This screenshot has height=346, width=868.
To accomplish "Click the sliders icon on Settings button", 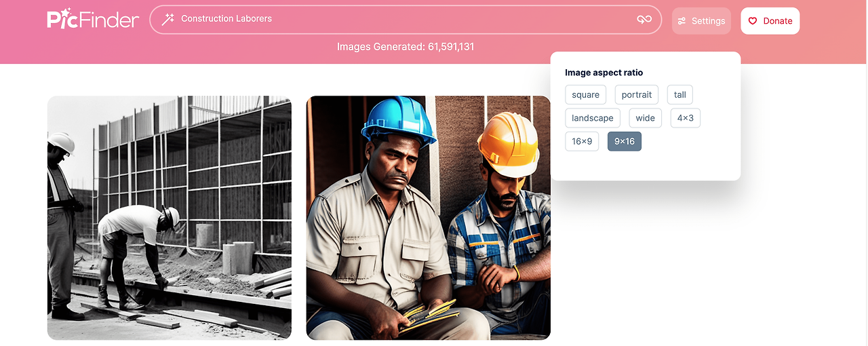I will click(x=682, y=21).
